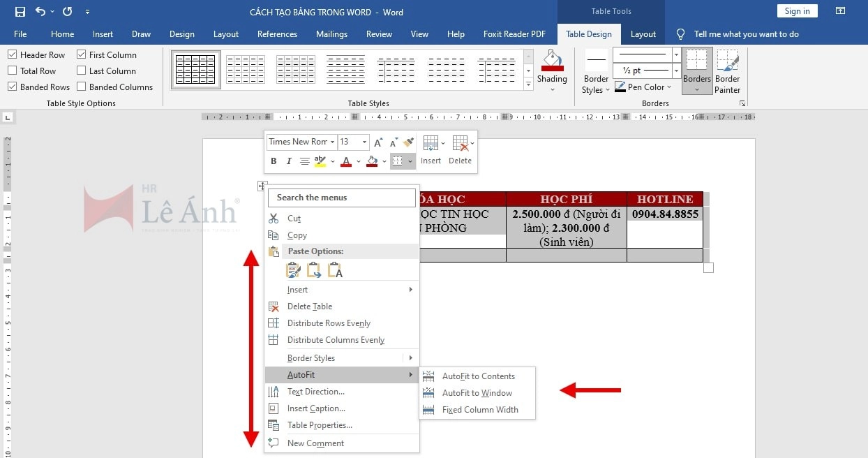Click the font color A swatch

tap(346, 161)
